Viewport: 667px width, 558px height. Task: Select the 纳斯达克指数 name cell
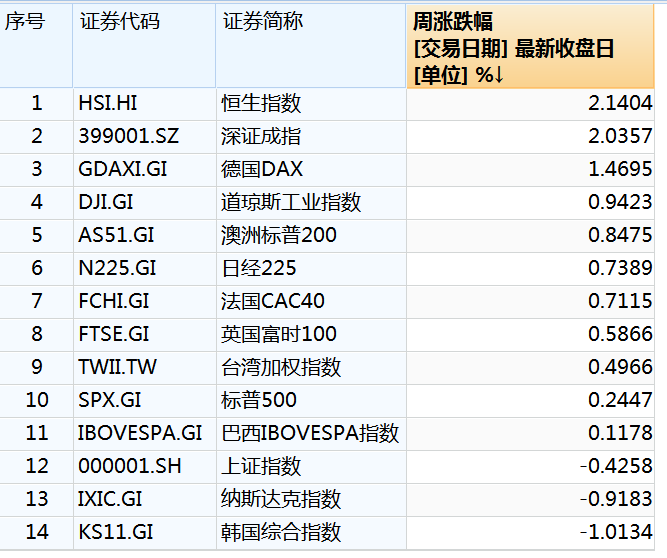(281, 499)
